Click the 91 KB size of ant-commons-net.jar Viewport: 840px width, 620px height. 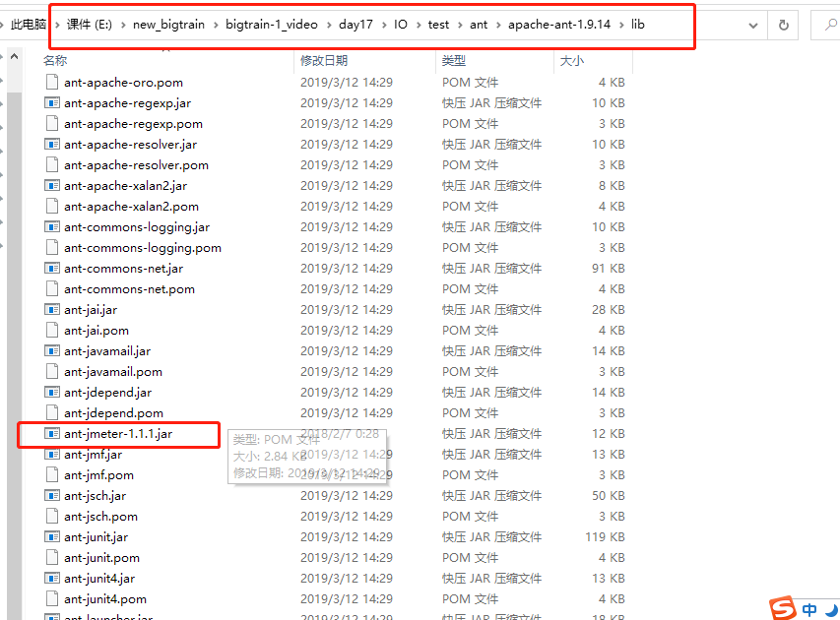click(x=608, y=269)
